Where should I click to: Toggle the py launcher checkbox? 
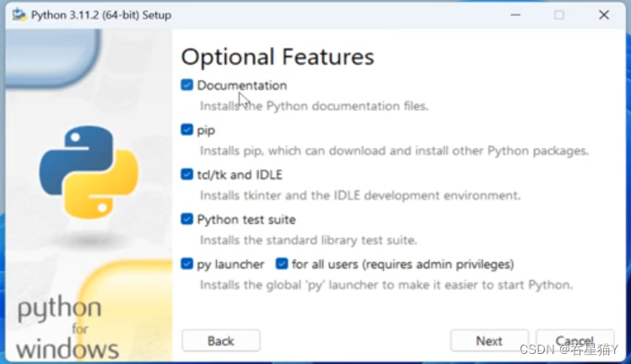(186, 264)
